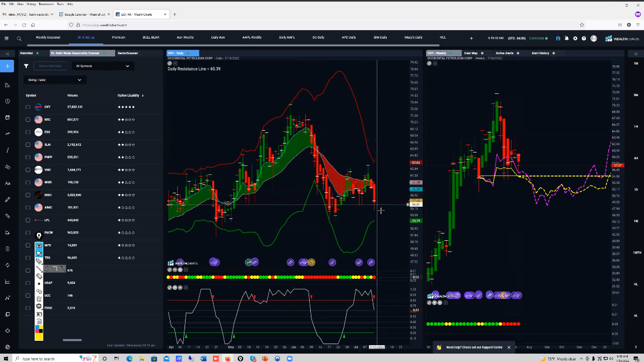Select the ruler measure tool in left sidebar
Viewport: 644px width, 362px height.
click(x=7, y=216)
